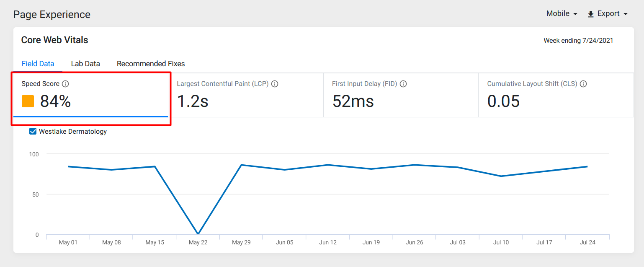Viewport: 644px width, 267px height.
Task: Click the Jul 24 data point on chart
Action: tap(587, 166)
